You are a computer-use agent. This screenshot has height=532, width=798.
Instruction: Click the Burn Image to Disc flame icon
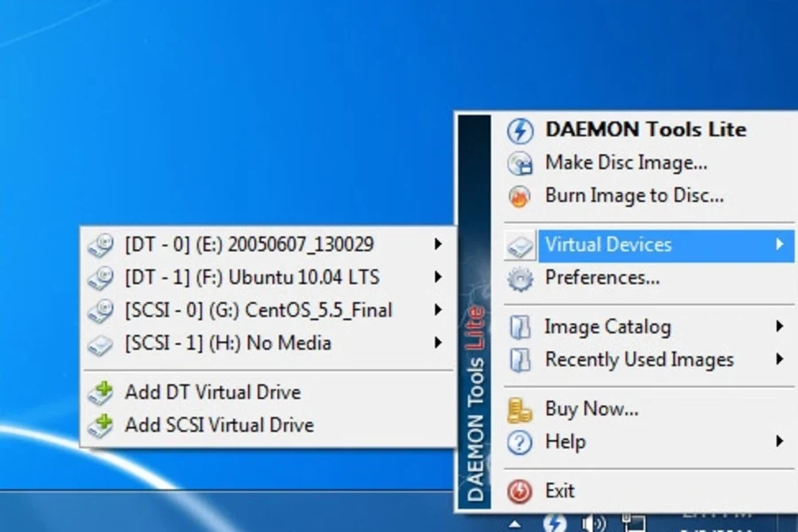(x=520, y=196)
